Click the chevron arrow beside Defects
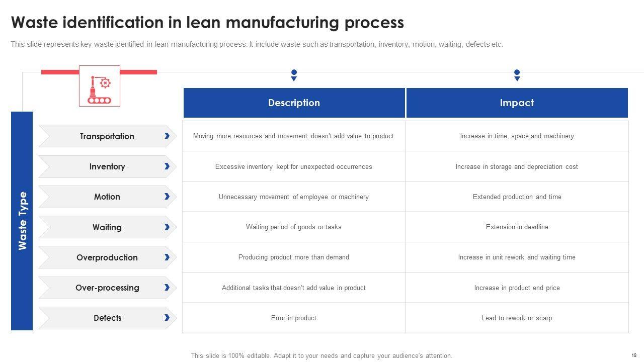This screenshot has height=362, width=644. (167, 318)
